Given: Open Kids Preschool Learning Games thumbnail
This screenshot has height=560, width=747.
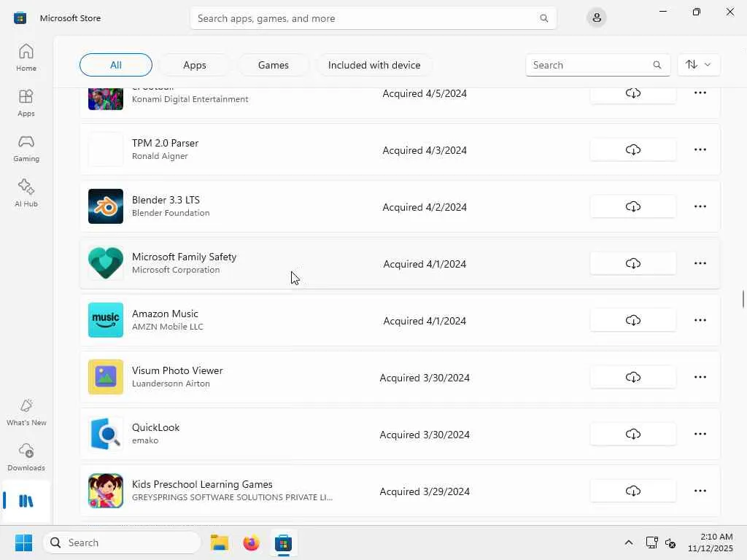Looking at the screenshot, I should click(106, 491).
